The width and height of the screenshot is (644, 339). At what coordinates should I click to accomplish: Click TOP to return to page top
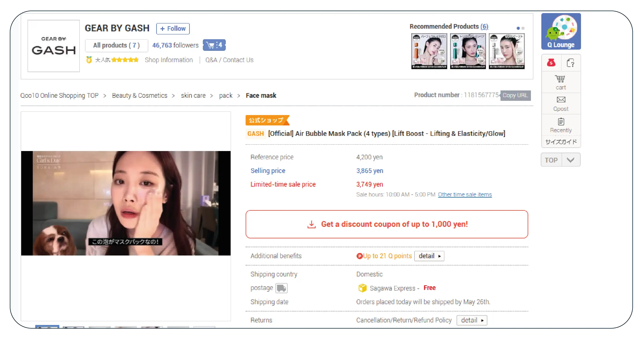(551, 160)
